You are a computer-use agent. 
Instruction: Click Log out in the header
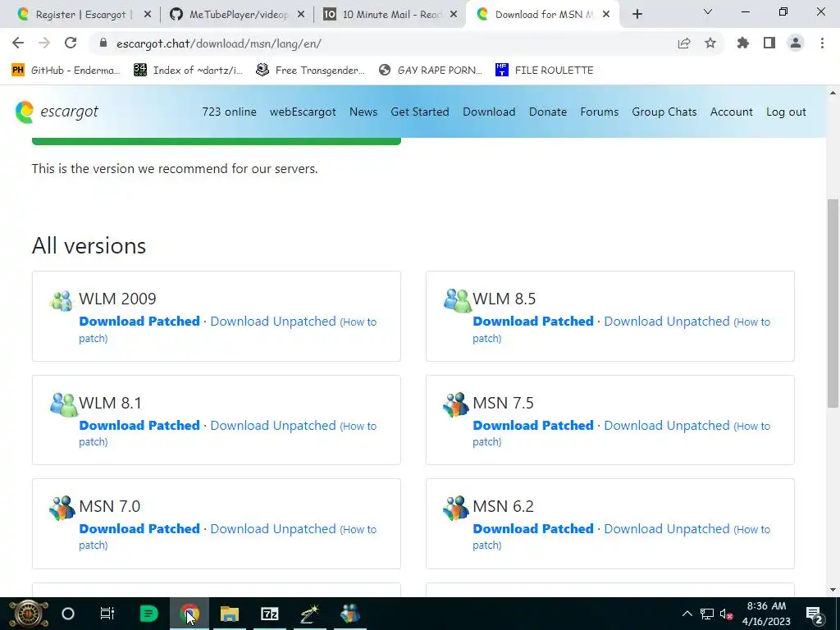click(786, 112)
